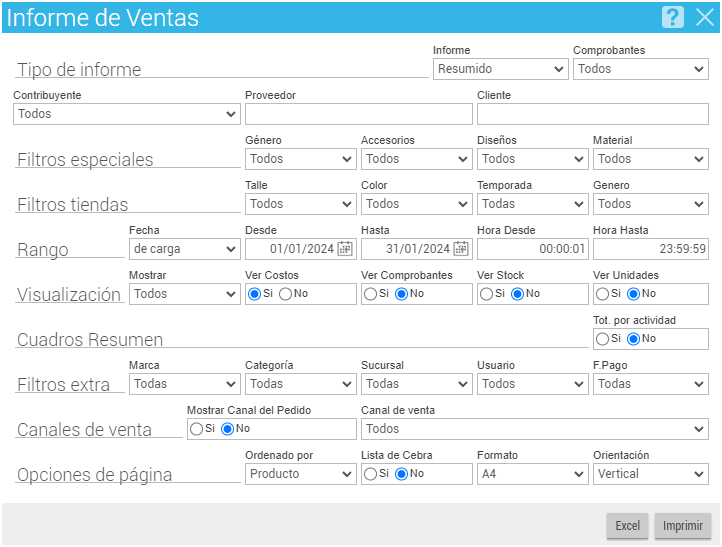Expand the Informe dropdown showing Resumido
The image size is (722, 547).
[501, 69]
